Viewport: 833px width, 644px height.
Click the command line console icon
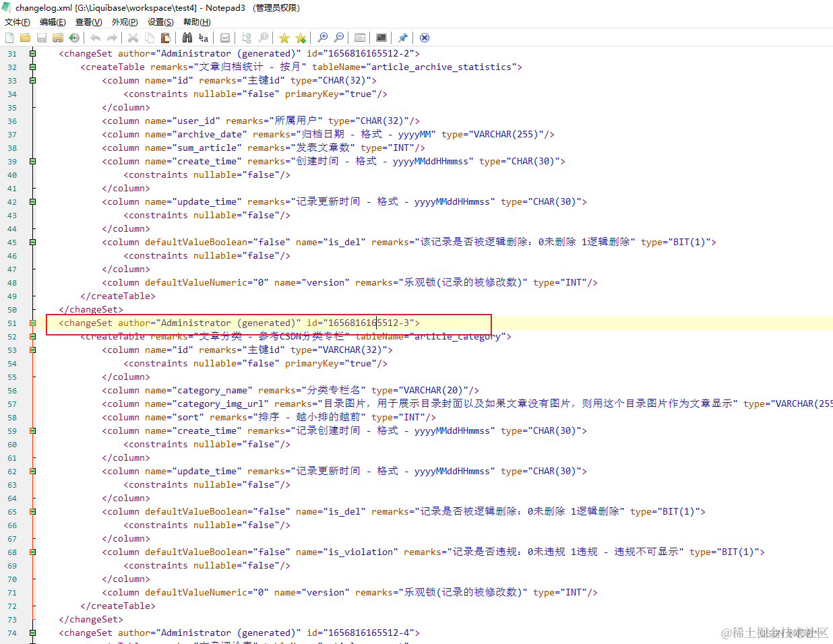coord(381,38)
